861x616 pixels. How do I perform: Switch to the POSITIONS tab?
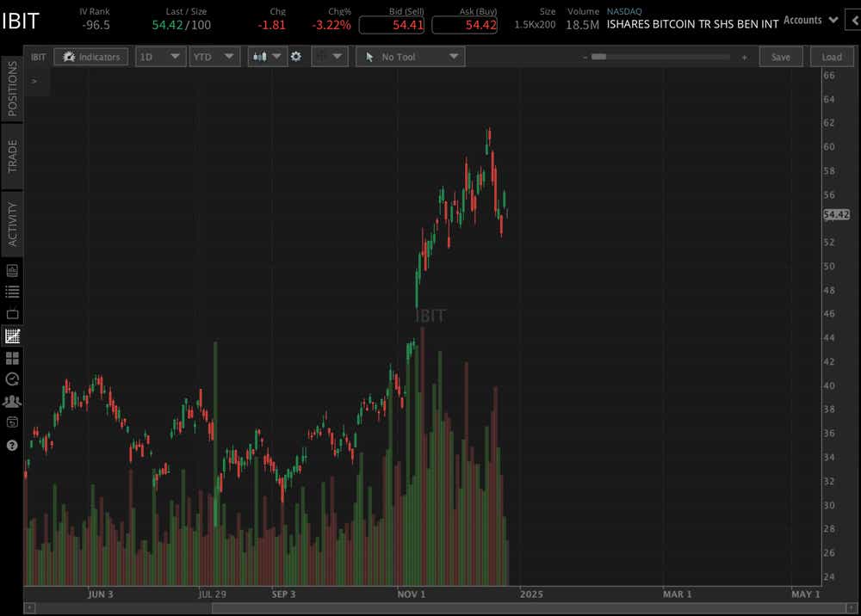(10, 90)
